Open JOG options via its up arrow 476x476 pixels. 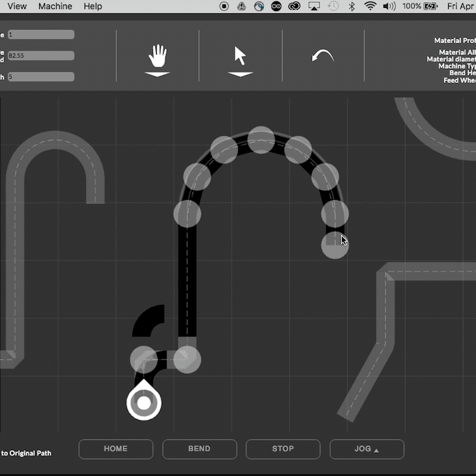coord(376,450)
